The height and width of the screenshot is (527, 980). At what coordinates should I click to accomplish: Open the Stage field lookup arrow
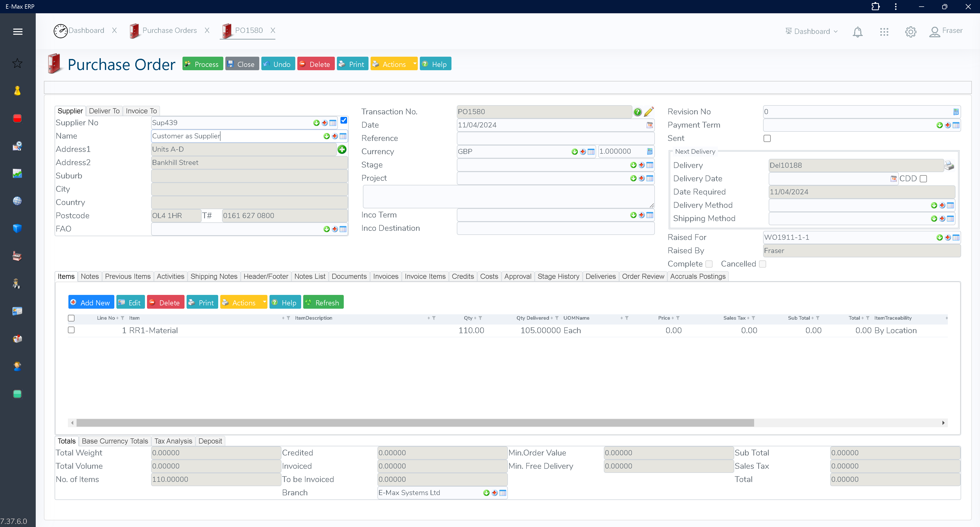[633, 165]
